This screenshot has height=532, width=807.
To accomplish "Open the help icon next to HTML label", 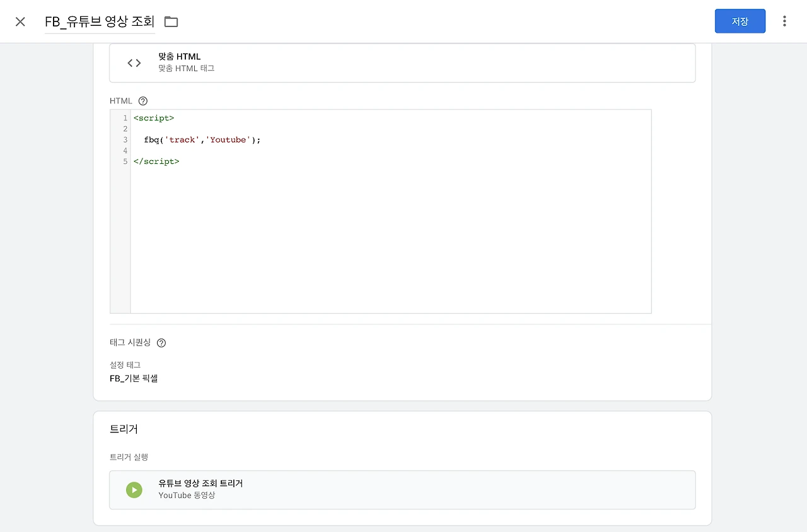I will pyautogui.click(x=143, y=101).
